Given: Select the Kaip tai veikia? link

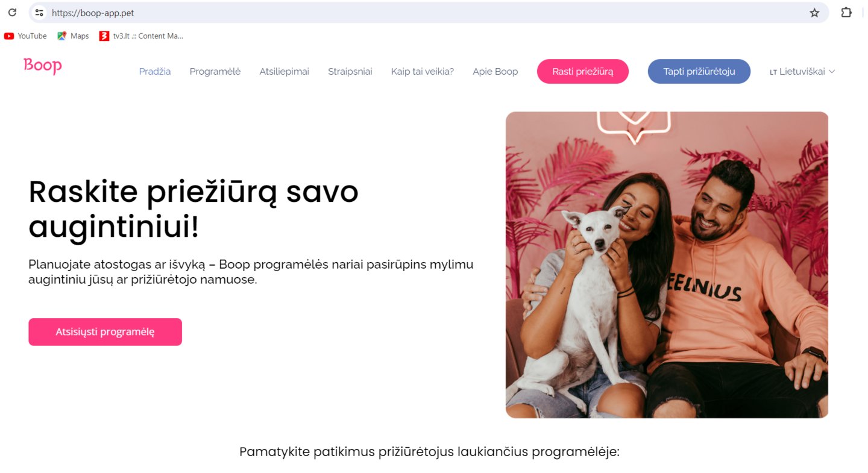Looking at the screenshot, I should [423, 72].
